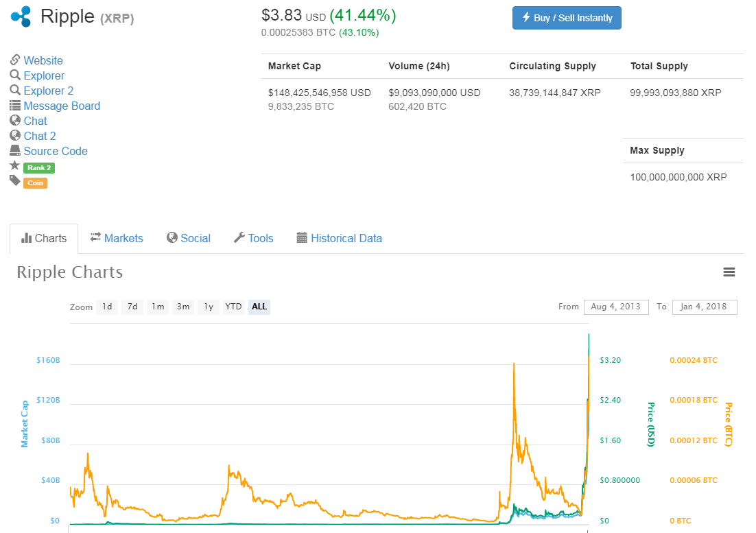Click max supply 100,000,000,000 XRP
This screenshot has height=533, width=756.
[x=678, y=177]
